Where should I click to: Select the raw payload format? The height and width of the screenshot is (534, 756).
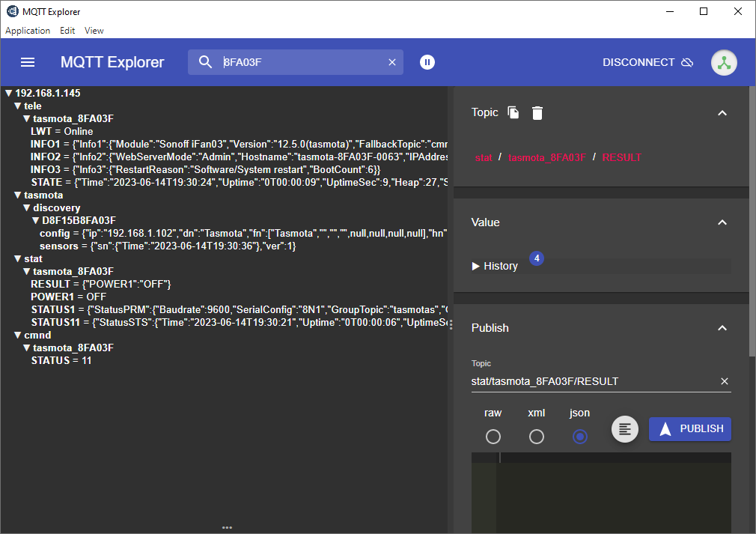[x=493, y=437]
